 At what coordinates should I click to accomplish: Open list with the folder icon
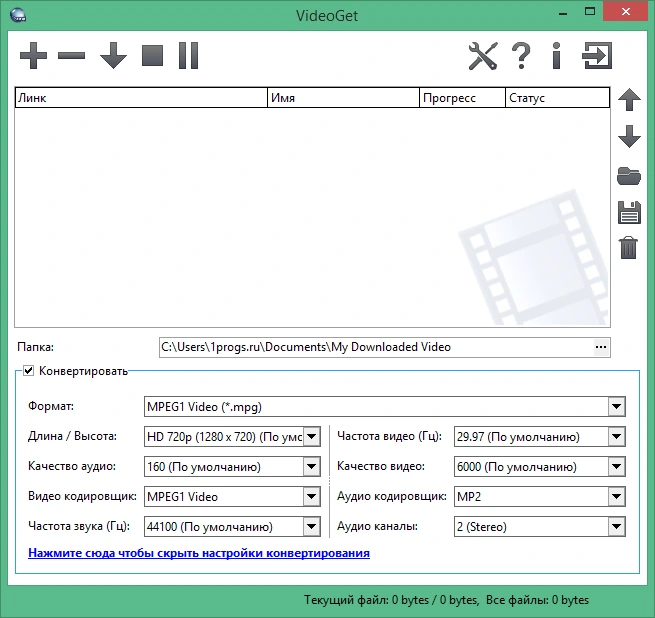click(x=629, y=176)
